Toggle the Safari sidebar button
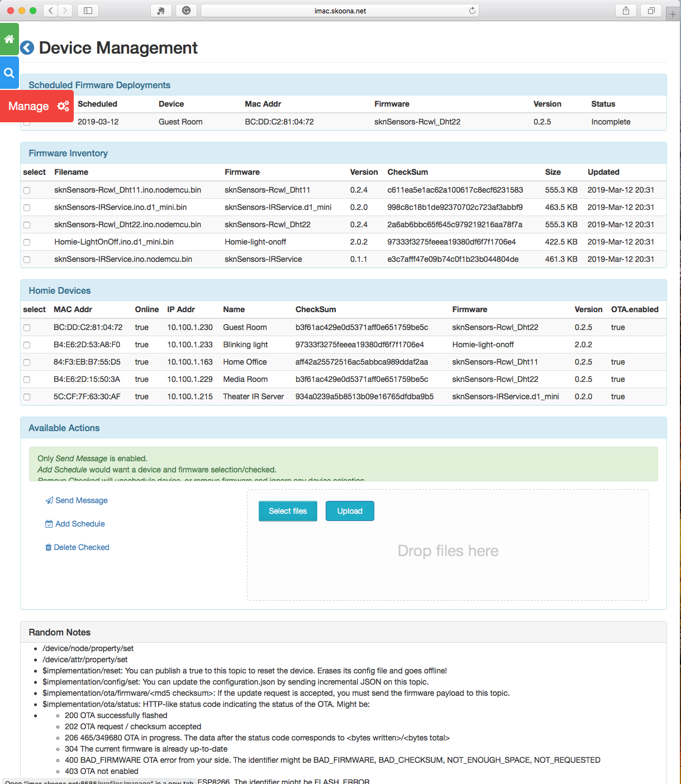Viewport: 681px width, 784px height. (x=88, y=11)
